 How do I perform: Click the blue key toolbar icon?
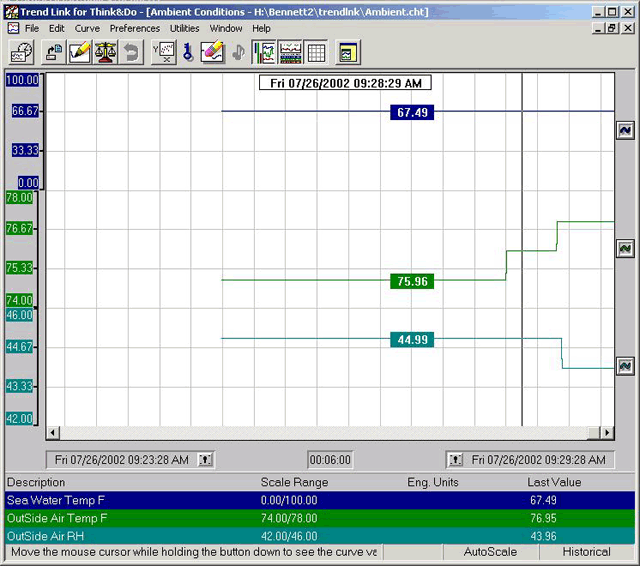coord(188,52)
